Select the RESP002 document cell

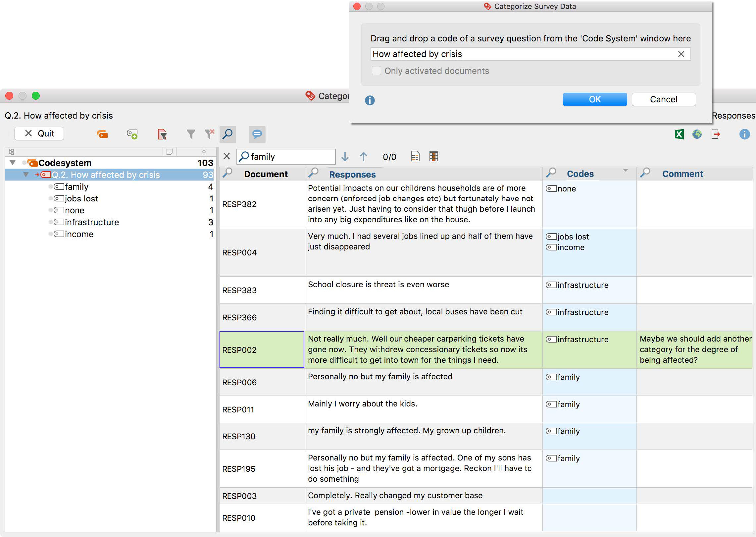[x=262, y=350]
